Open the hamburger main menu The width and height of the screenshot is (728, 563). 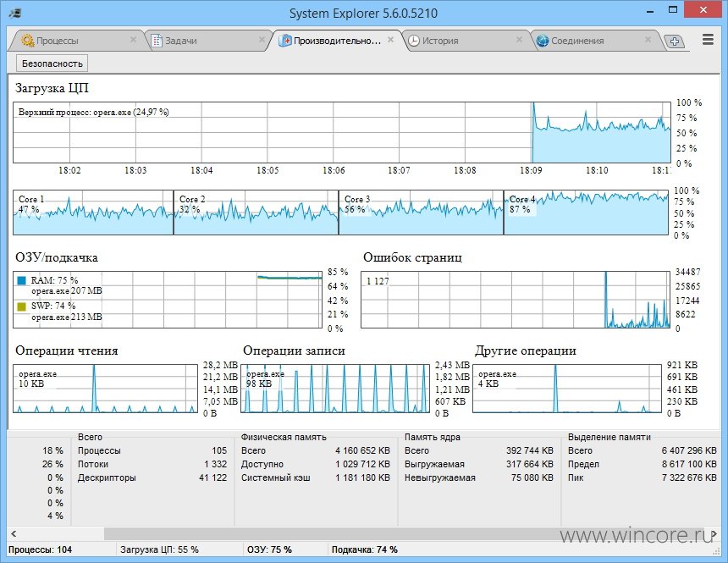click(x=708, y=40)
